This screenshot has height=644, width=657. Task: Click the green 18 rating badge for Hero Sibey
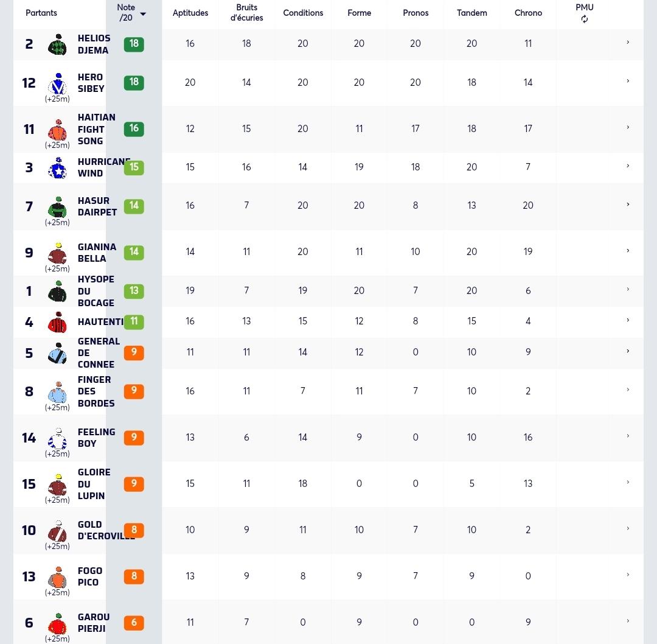pyautogui.click(x=134, y=82)
